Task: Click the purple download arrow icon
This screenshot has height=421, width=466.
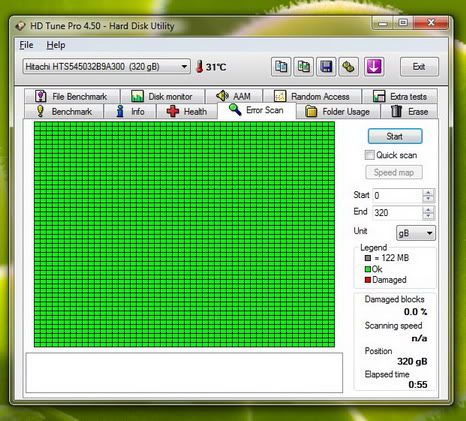Action: [374, 67]
